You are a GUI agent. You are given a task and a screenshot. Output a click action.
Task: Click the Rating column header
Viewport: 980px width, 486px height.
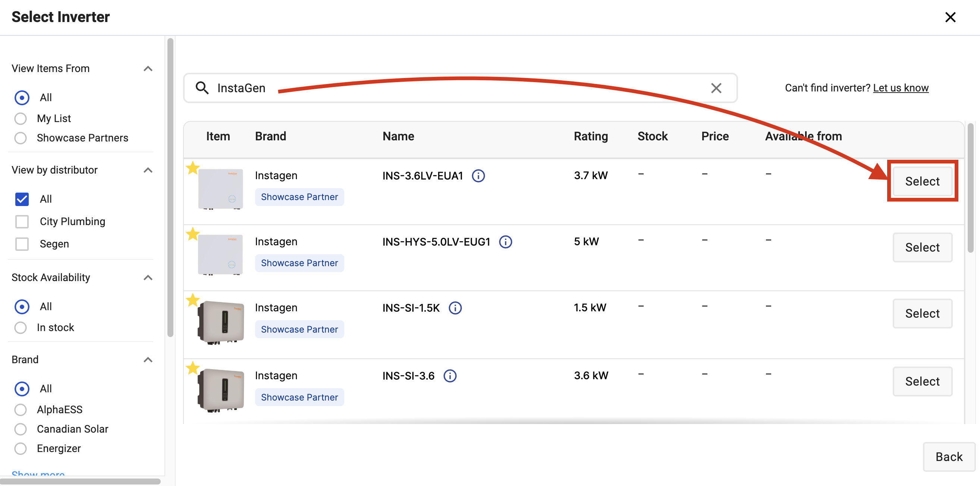pos(591,136)
